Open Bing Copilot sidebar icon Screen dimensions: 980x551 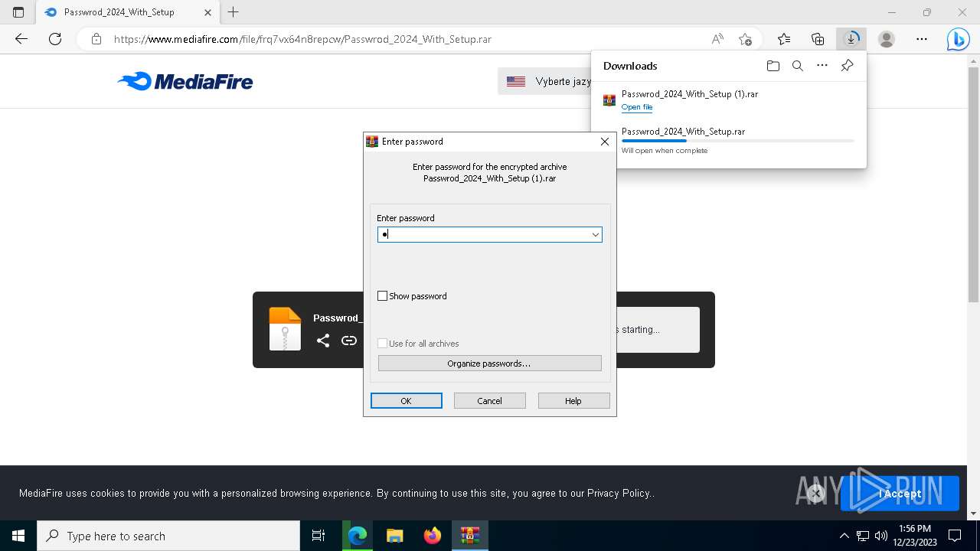click(958, 39)
